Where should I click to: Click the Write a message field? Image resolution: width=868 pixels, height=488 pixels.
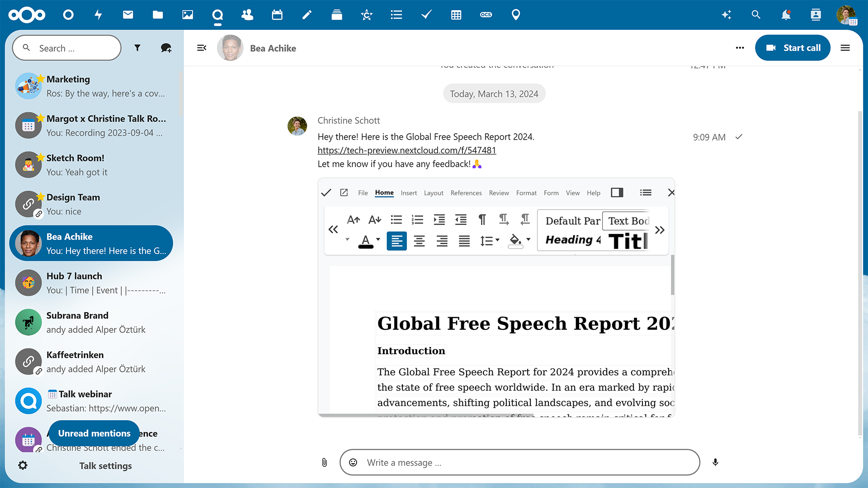(520, 462)
